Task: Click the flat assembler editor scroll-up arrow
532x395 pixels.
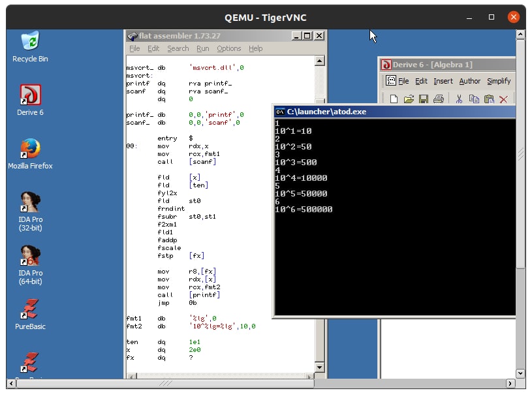Action: pyautogui.click(x=319, y=61)
